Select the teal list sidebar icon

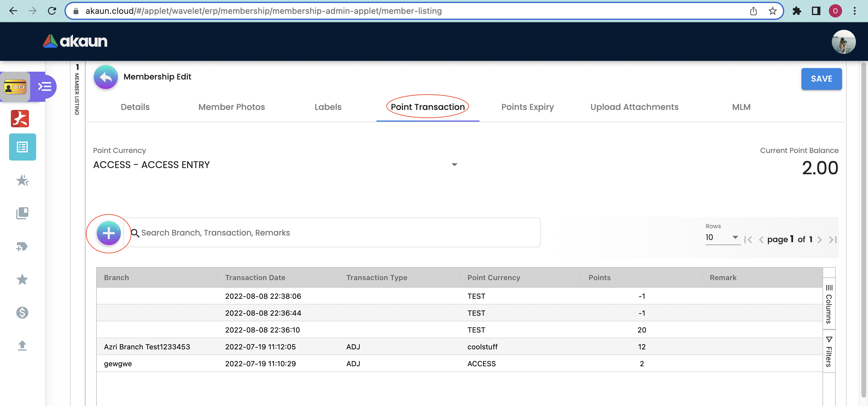tap(22, 147)
